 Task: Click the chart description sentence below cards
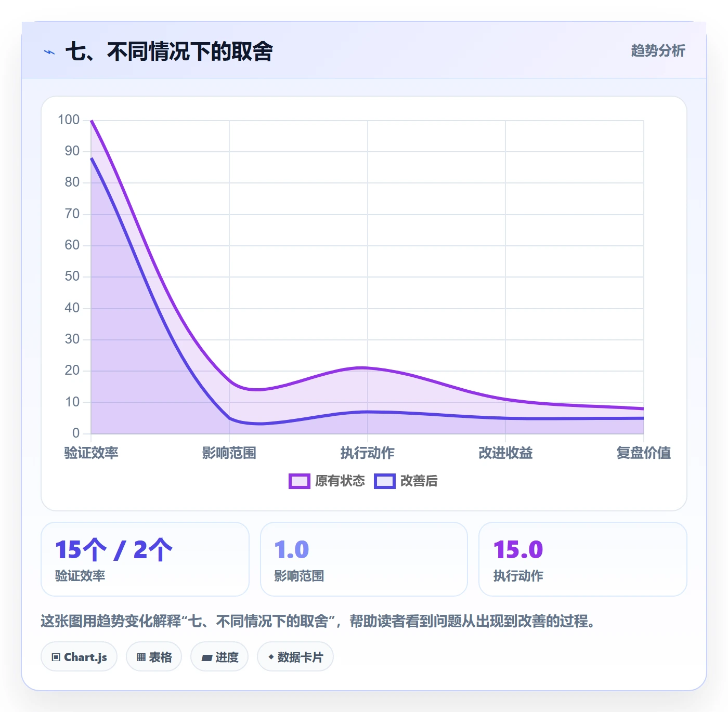point(318,621)
